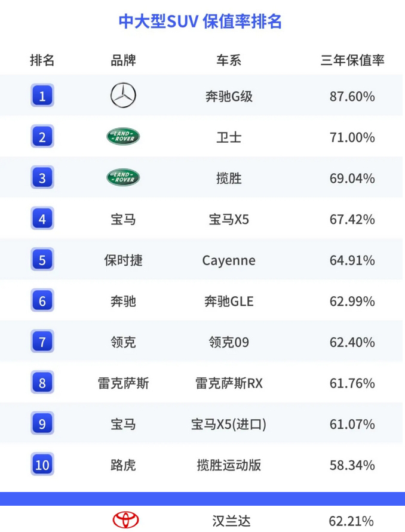Click the Land Rover logo beside 揽胜

123,177
